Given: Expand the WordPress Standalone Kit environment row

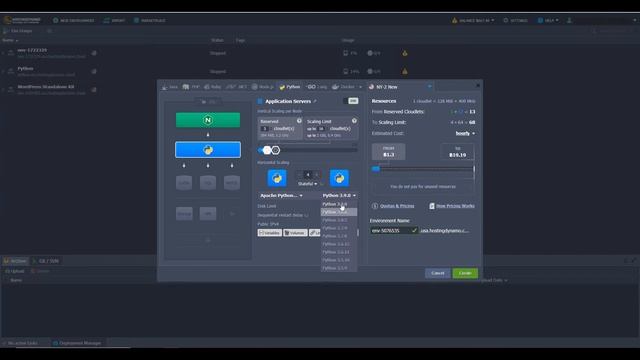Looking at the screenshot, I should point(3,89).
